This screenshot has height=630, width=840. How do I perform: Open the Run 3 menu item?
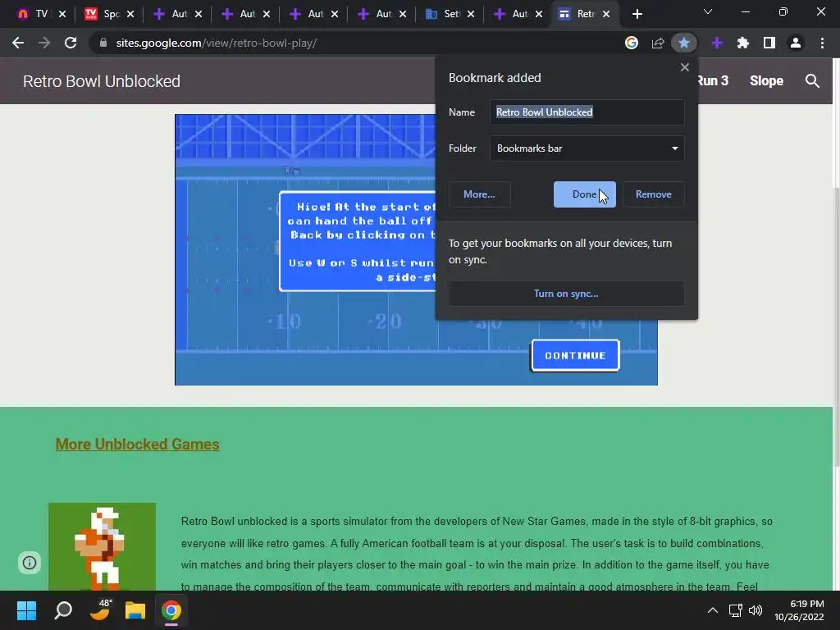click(713, 81)
